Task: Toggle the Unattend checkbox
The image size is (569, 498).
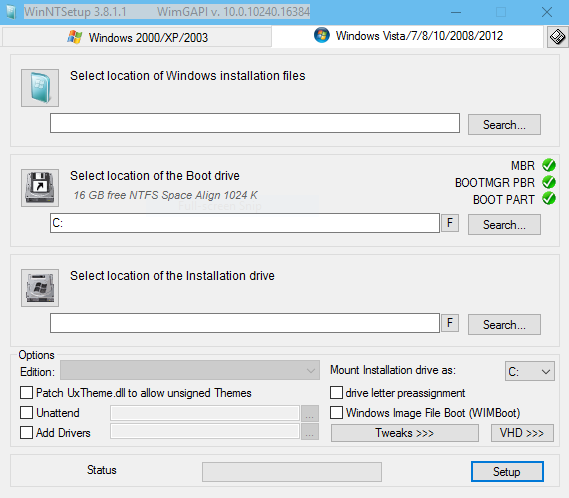Action: click(x=26, y=413)
